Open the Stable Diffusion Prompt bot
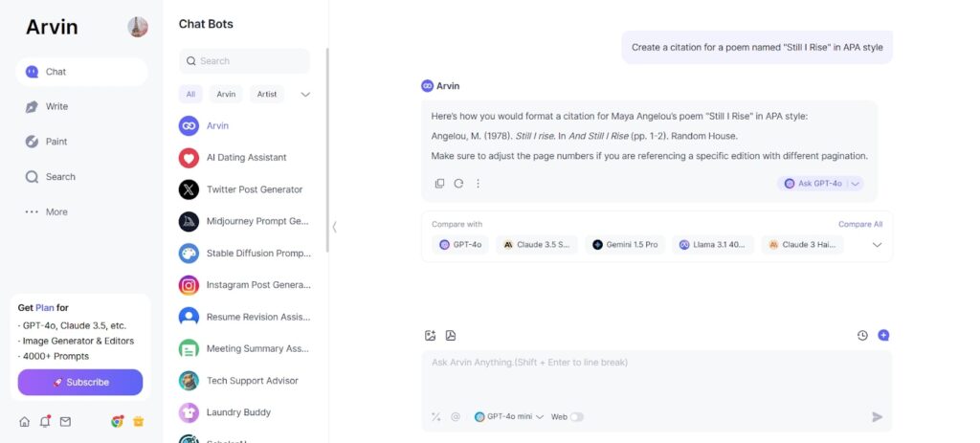 (x=244, y=253)
